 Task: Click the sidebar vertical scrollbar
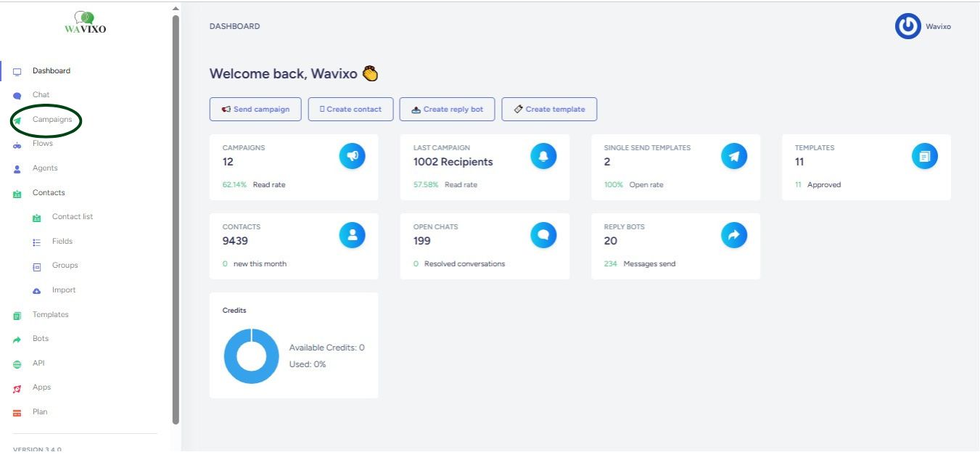(176, 218)
